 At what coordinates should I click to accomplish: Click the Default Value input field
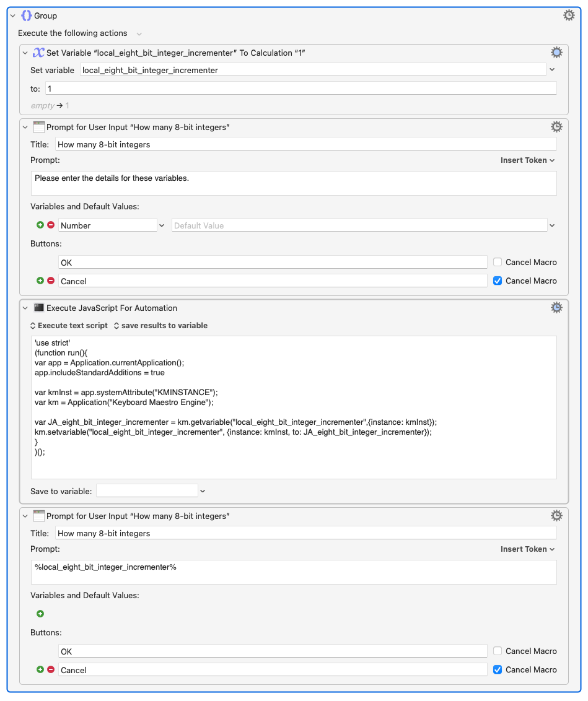tap(359, 225)
